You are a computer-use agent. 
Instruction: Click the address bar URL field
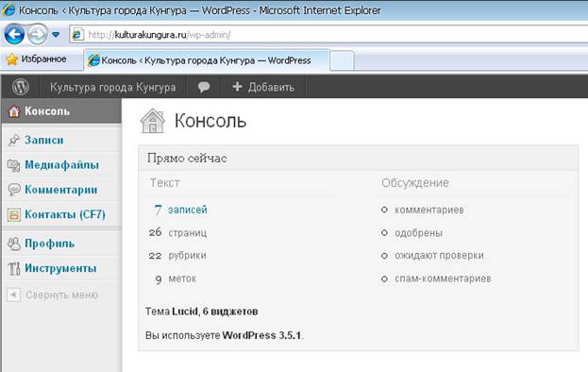point(328,35)
